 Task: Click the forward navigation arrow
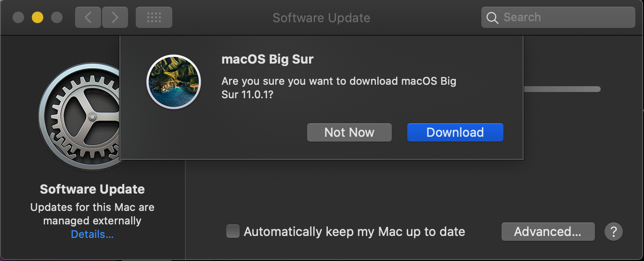click(x=115, y=18)
